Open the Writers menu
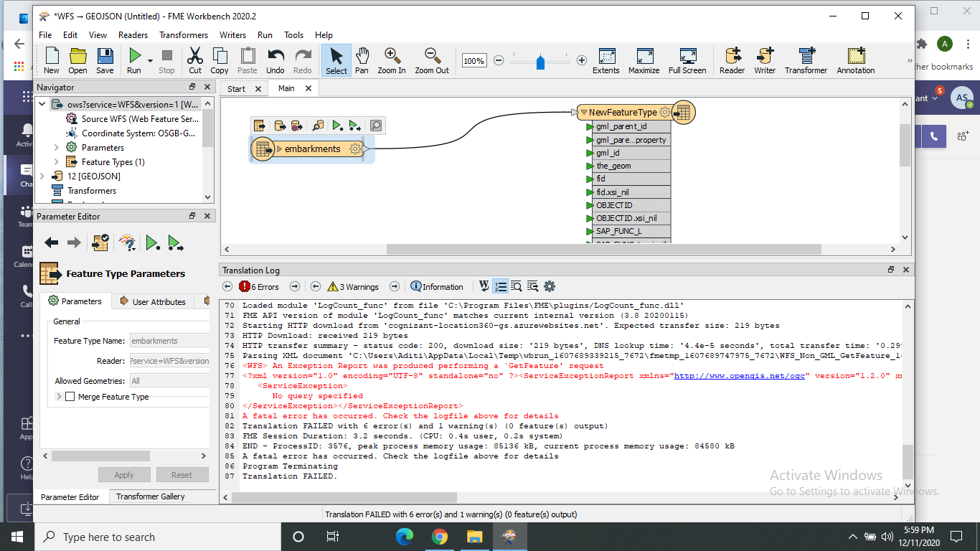The image size is (980, 551). (232, 34)
